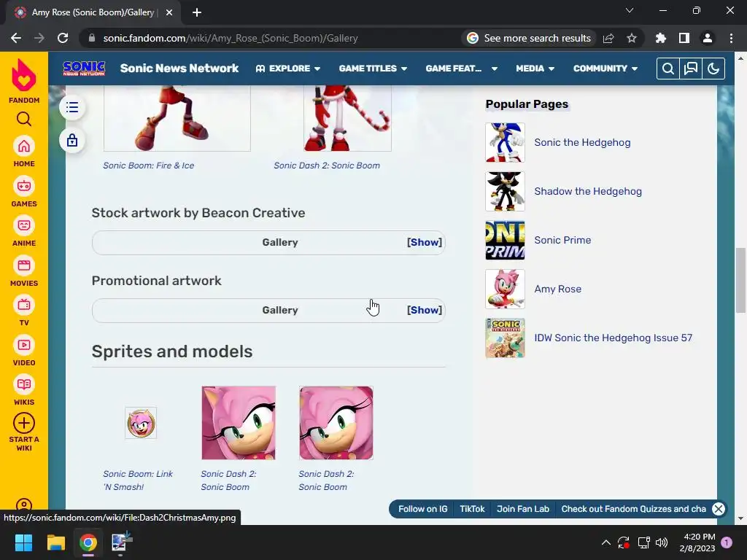Open Amy Rose popular page link
Screen dimensions: 747x560
(x=557, y=289)
